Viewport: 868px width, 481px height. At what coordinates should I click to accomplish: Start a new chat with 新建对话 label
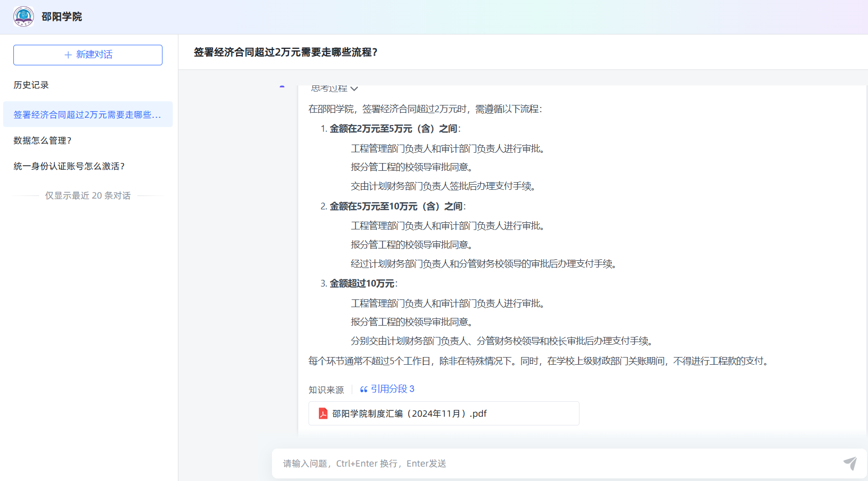(94, 55)
